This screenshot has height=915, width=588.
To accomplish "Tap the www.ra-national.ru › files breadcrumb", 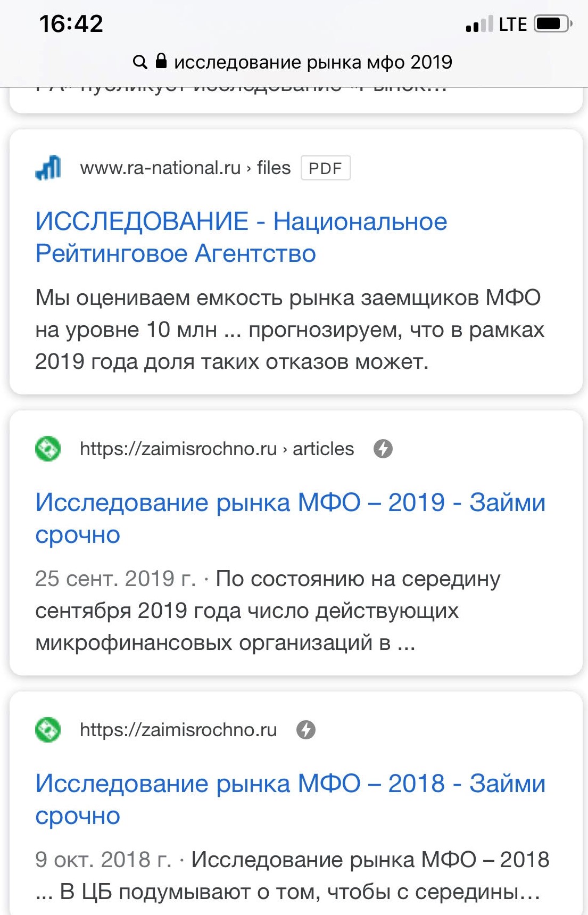I will pyautogui.click(x=185, y=168).
